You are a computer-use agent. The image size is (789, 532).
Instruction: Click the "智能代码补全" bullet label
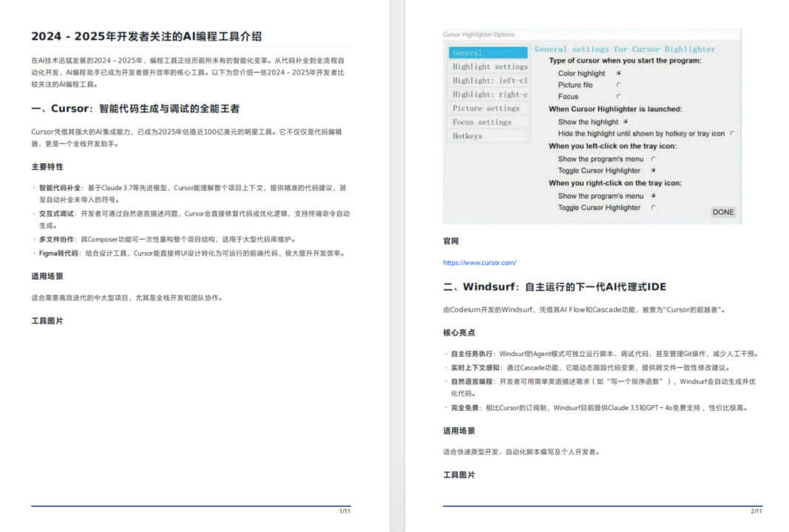coord(60,188)
